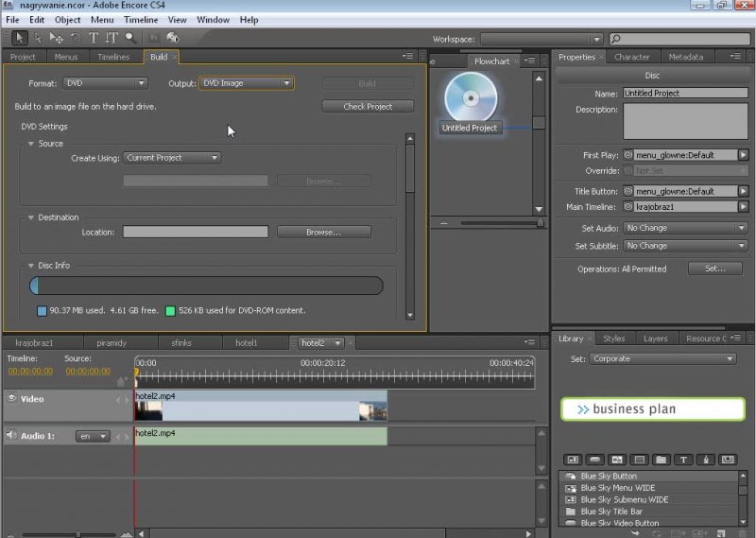Click the Untitled Project disc icon

pos(470,97)
